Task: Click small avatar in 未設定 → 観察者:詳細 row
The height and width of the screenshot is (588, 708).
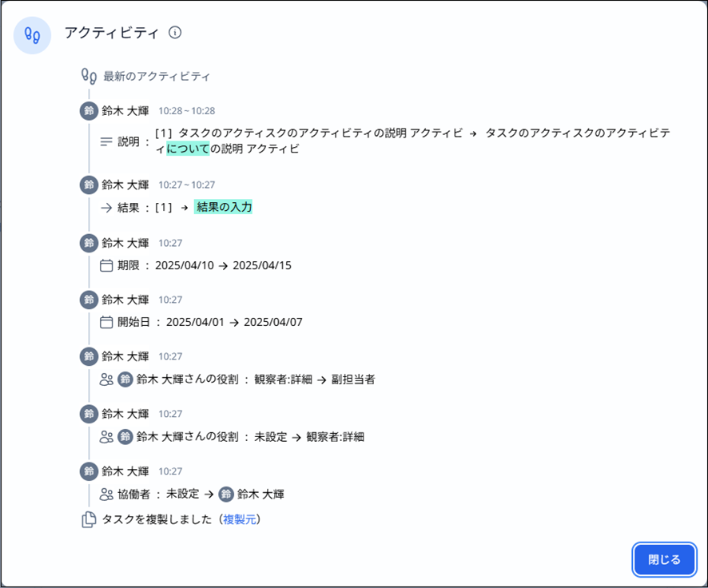Action: [125, 437]
